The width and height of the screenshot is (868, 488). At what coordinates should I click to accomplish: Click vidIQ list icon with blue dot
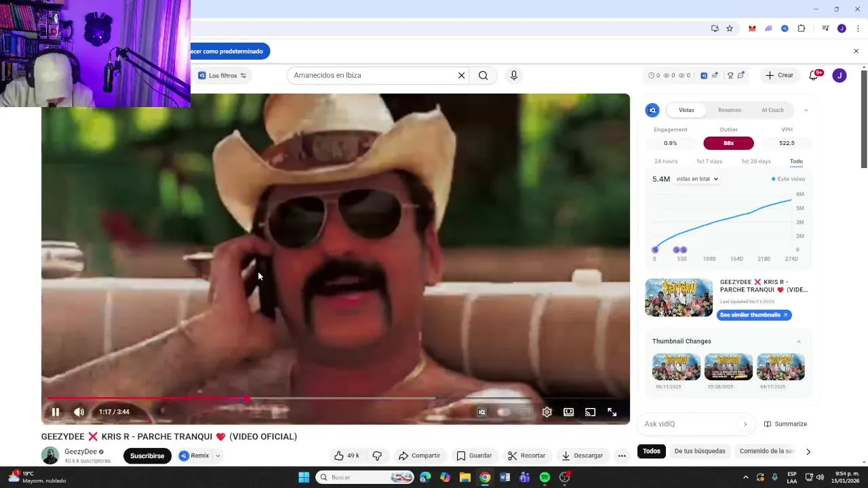click(715, 75)
